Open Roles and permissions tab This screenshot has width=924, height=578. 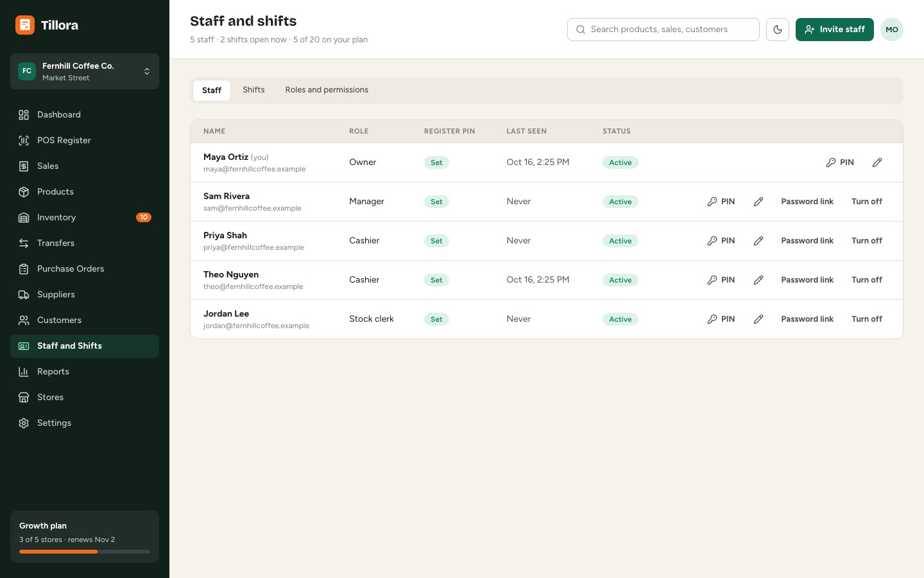tap(327, 90)
